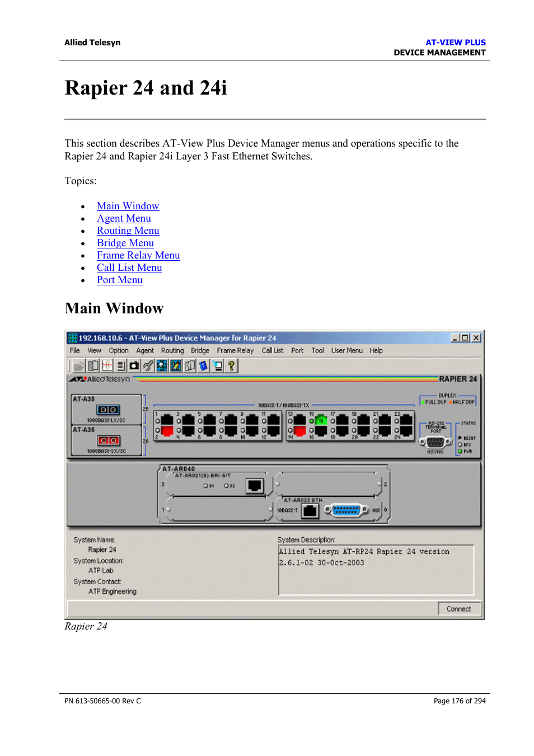Click the device manager window title bar
Viewport: 534px width, 756px height.
click(274, 338)
